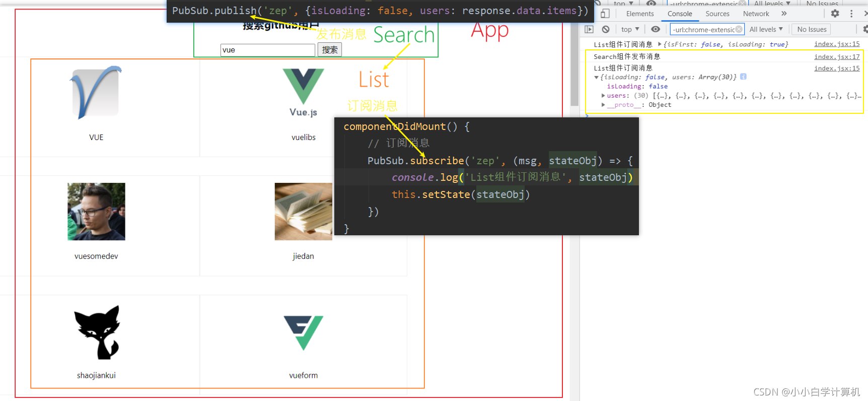Viewport: 868px width, 401px height.
Task: Switch to the Elements tab
Action: (640, 14)
